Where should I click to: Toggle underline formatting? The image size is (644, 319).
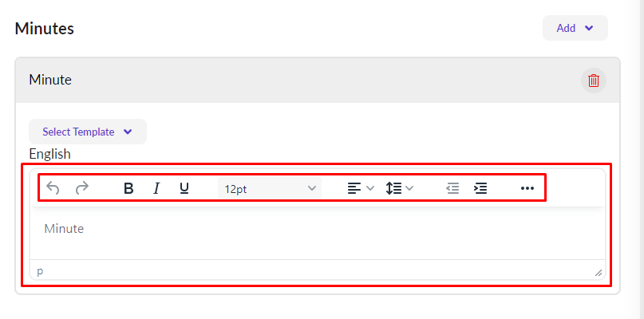(x=184, y=188)
